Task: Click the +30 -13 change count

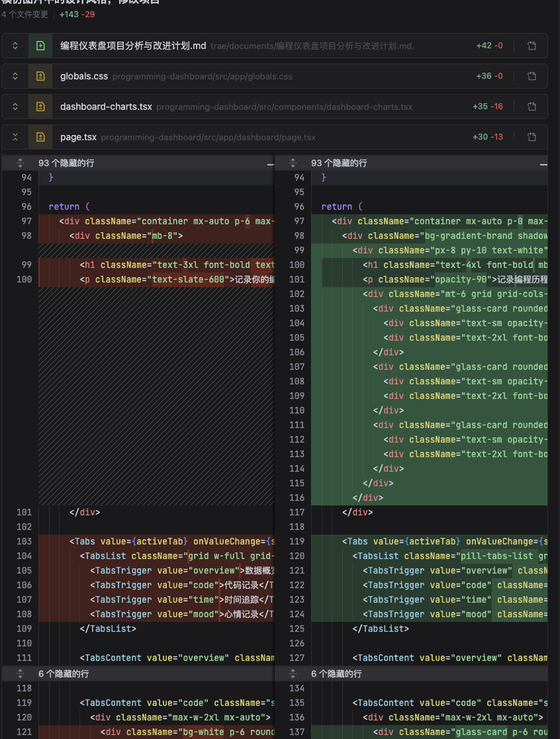Action: click(x=488, y=137)
